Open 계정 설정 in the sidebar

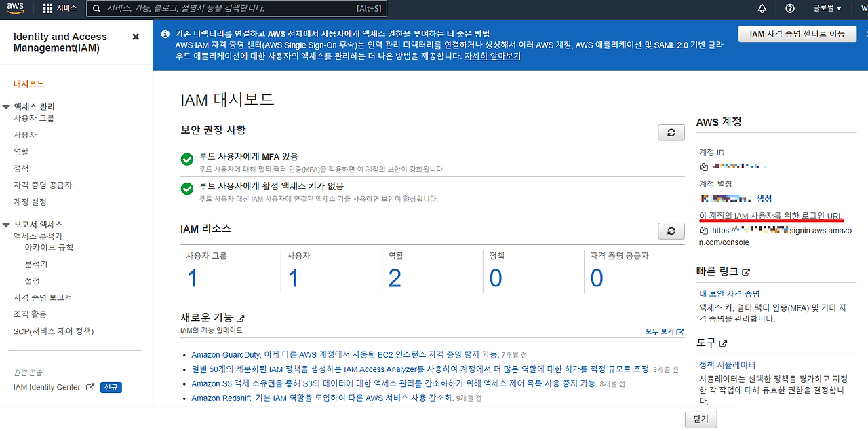(30, 202)
